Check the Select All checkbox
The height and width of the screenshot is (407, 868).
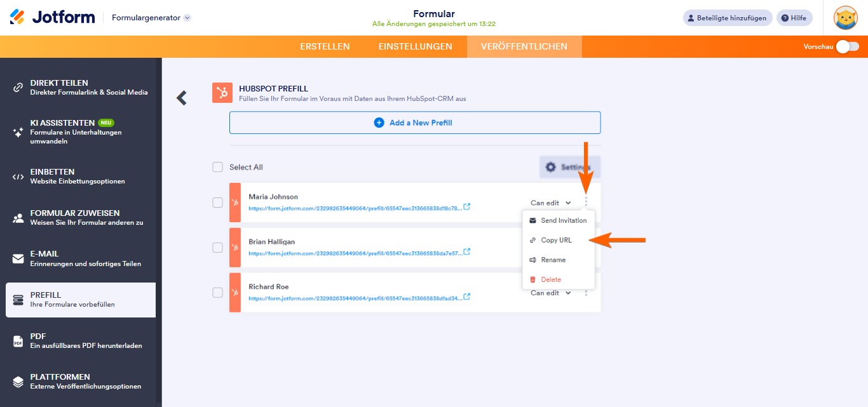click(x=217, y=166)
